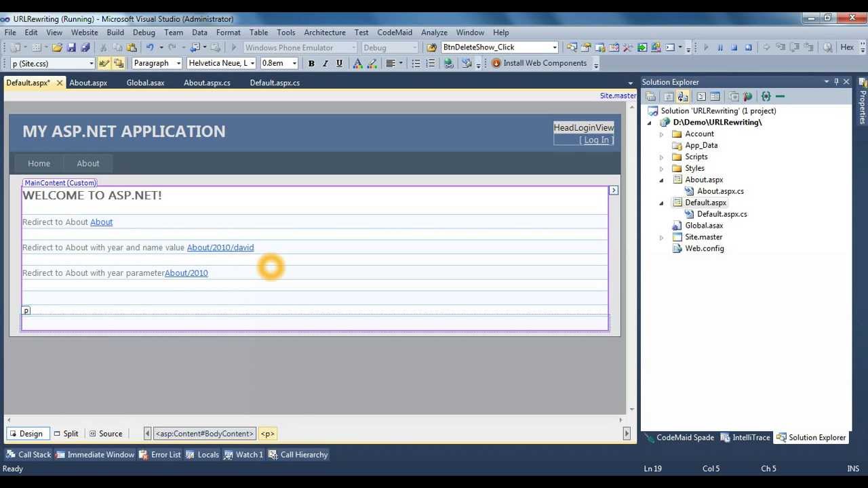This screenshot has width=868, height=488.
Task: Click the About navigation menu item
Action: click(x=88, y=163)
